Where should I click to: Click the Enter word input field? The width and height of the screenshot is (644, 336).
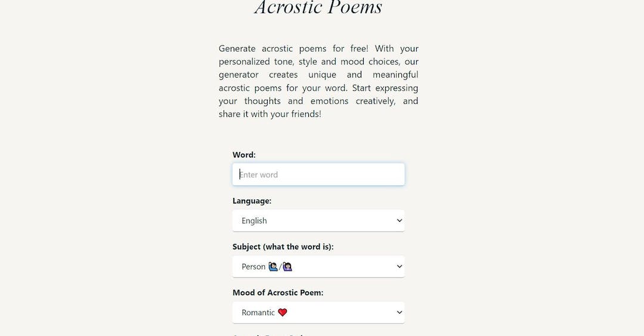click(318, 174)
